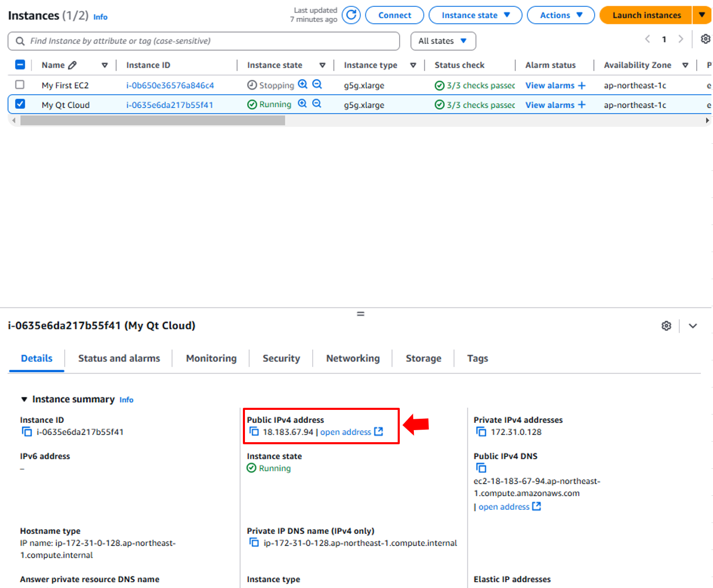Click zoom-in icon beside Running state

[x=302, y=104]
